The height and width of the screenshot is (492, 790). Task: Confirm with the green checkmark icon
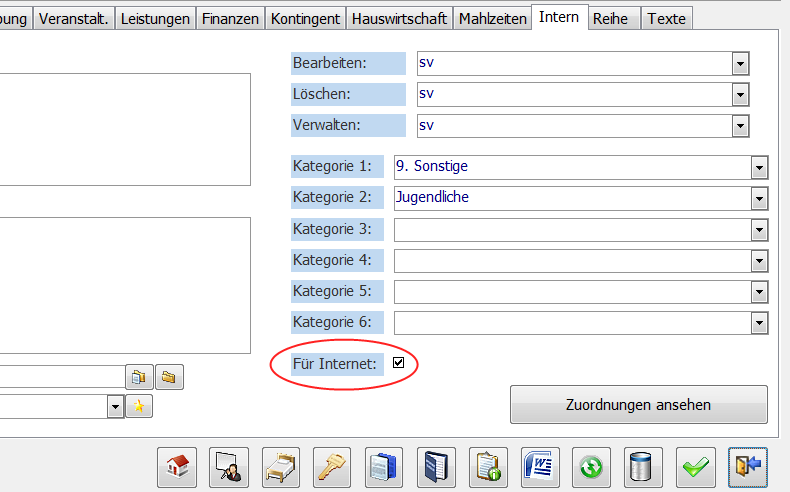click(x=696, y=467)
